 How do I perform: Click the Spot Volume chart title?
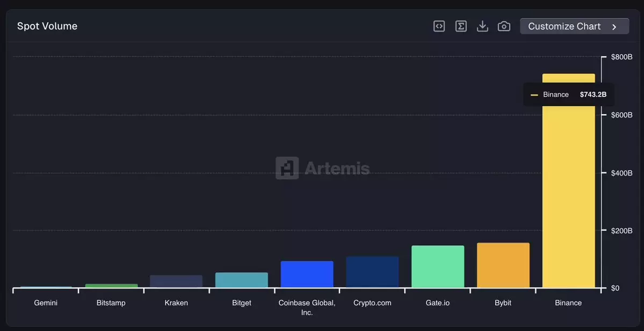47,26
